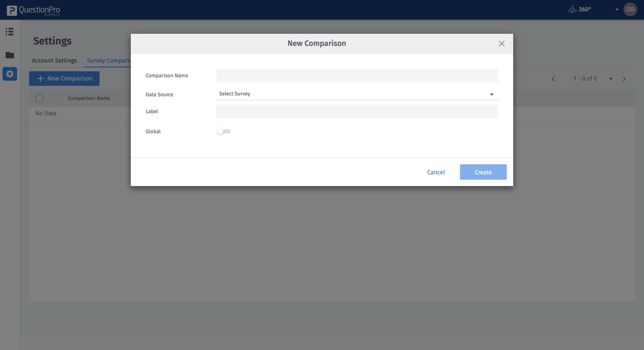Enable the Global toggle
The image size is (644, 350).
tap(223, 131)
